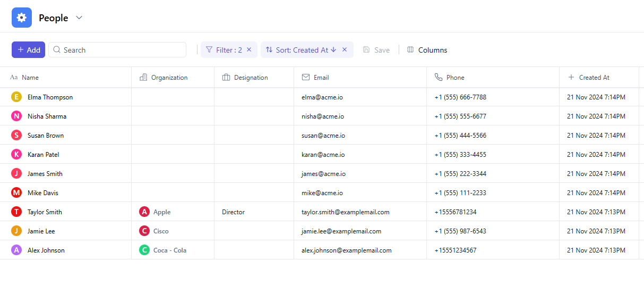Click the Designation briefcase column icon
The width and height of the screenshot is (644, 294).
coord(226,78)
